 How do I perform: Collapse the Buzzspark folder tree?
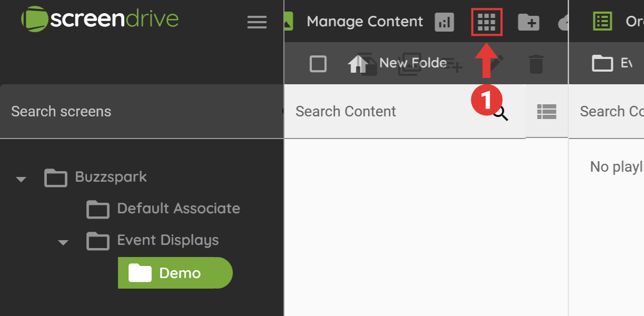point(21,179)
